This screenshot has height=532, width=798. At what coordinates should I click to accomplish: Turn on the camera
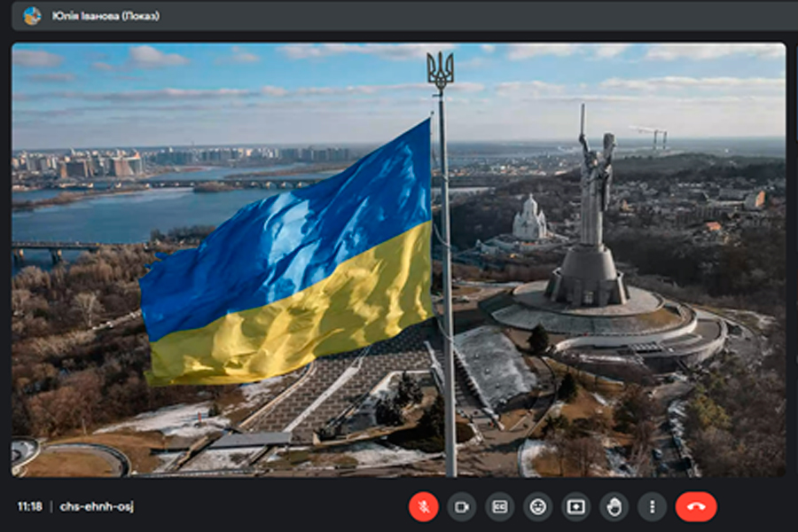tap(461, 506)
